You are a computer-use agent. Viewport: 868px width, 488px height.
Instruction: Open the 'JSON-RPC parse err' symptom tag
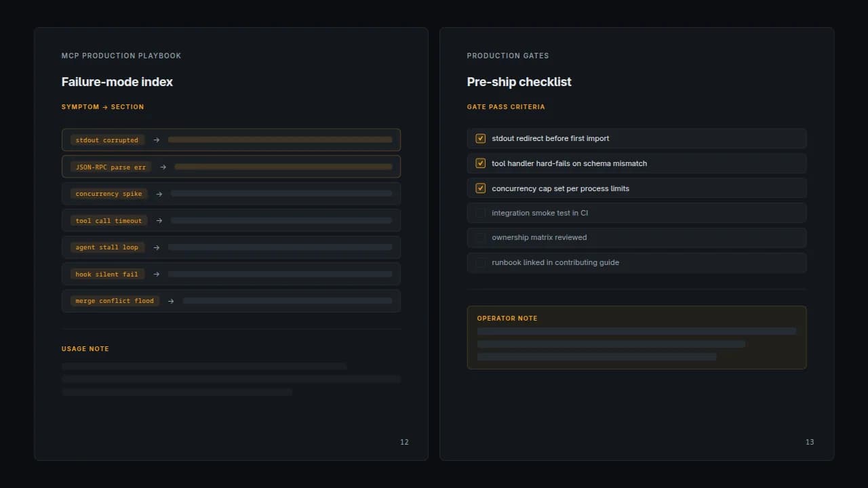pos(111,167)
